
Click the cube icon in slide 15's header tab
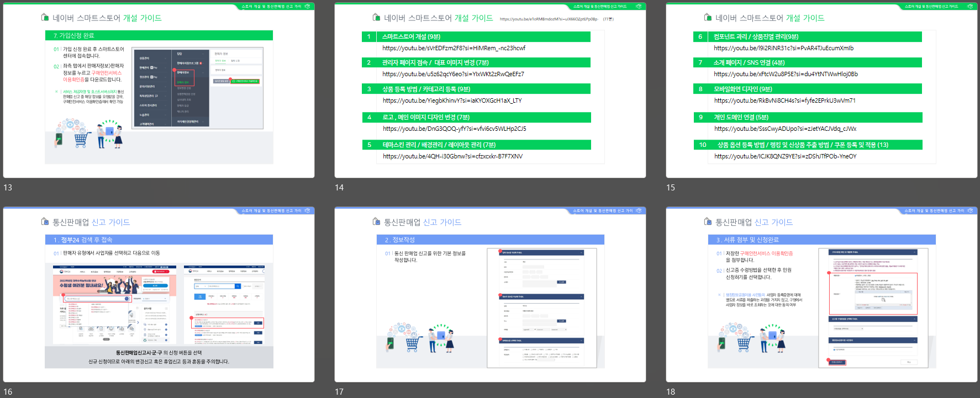point(970,6)
